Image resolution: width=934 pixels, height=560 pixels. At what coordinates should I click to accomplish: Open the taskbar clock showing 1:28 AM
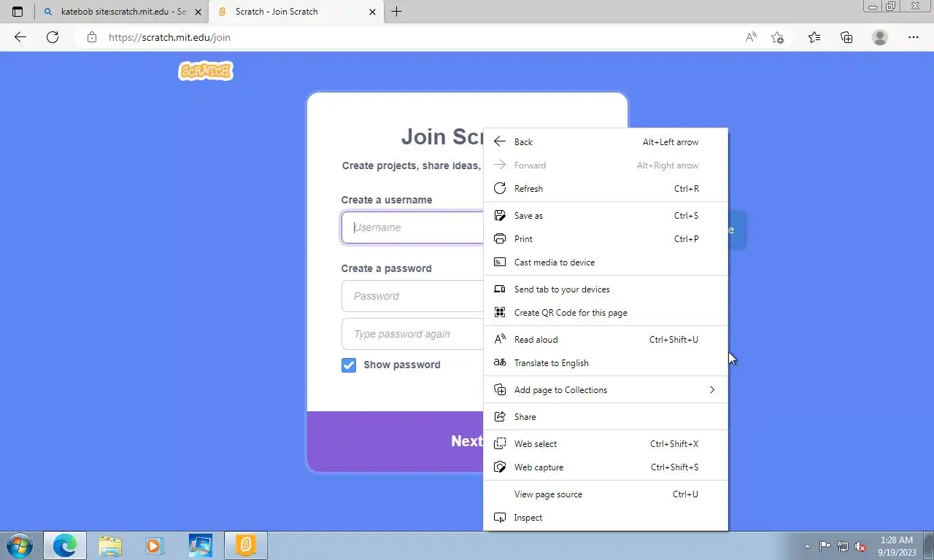[897, 546]
